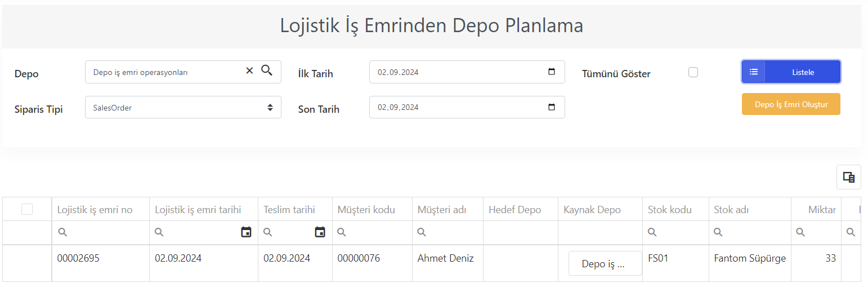
Task: Clear the Depo field with X icon
Action: (x=249, y=70)
